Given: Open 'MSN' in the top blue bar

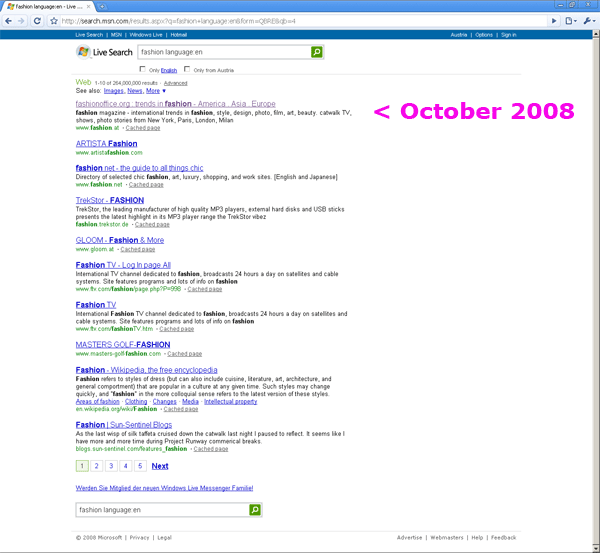Looking at the screenshot, I should coord(116,35).
